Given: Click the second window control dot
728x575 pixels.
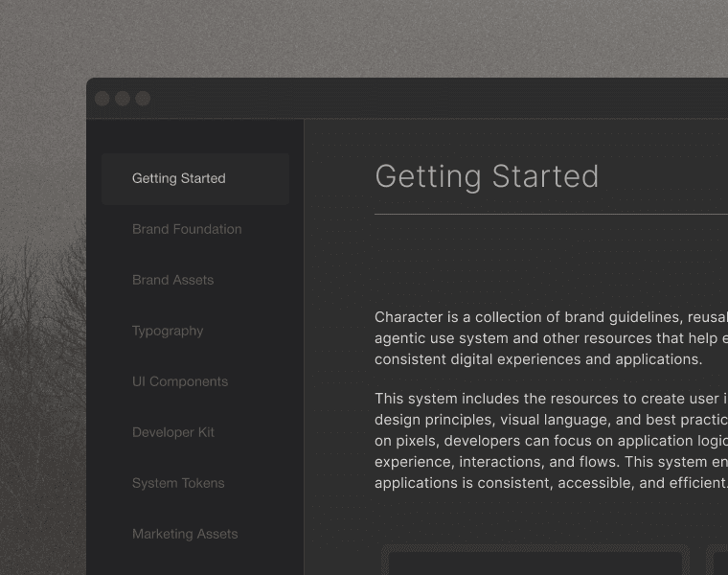Looking at the screenshot, I should point(123,99).
